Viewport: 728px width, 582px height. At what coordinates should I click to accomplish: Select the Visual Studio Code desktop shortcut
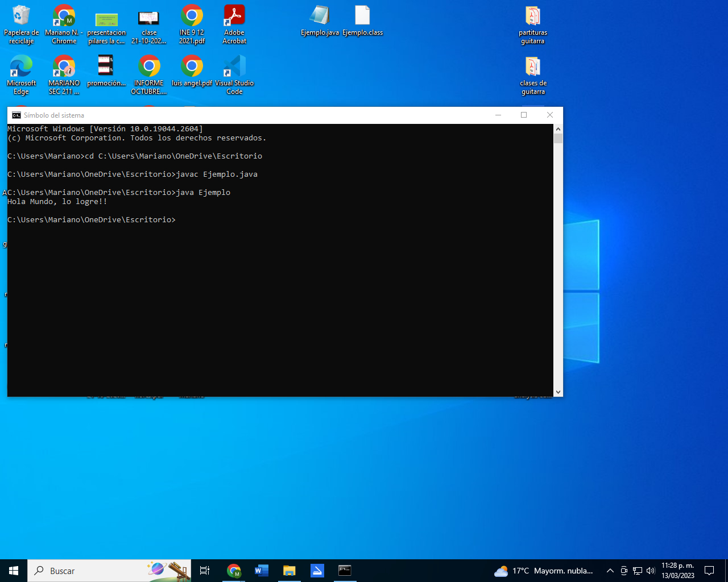point(234,75)
